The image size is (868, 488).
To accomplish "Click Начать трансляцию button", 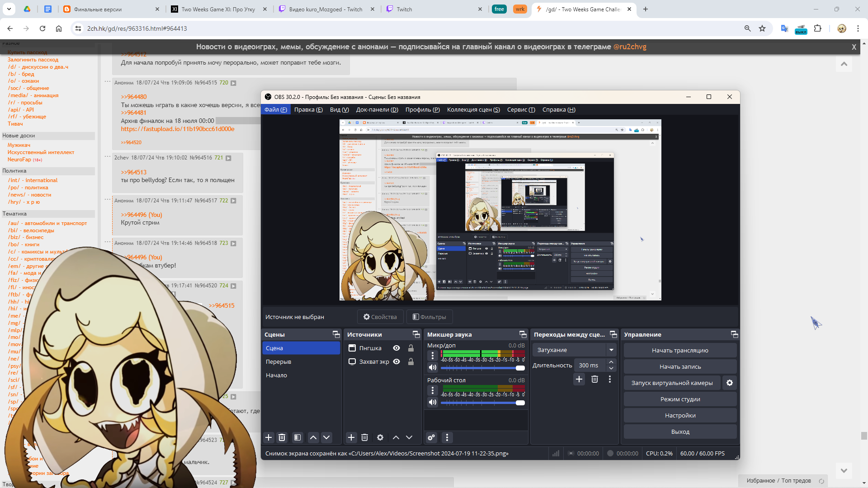I will (x=680, y=350).
